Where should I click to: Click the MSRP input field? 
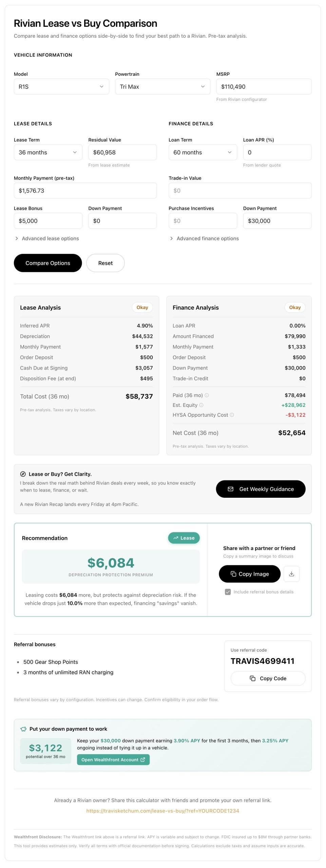[264, 87]
